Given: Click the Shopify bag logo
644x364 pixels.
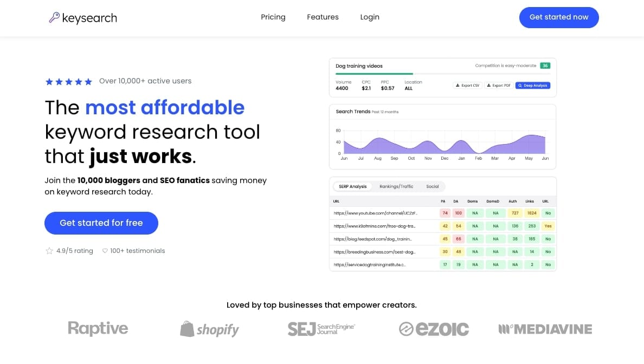Looking at the screenshot, I should tap(188, 329).
